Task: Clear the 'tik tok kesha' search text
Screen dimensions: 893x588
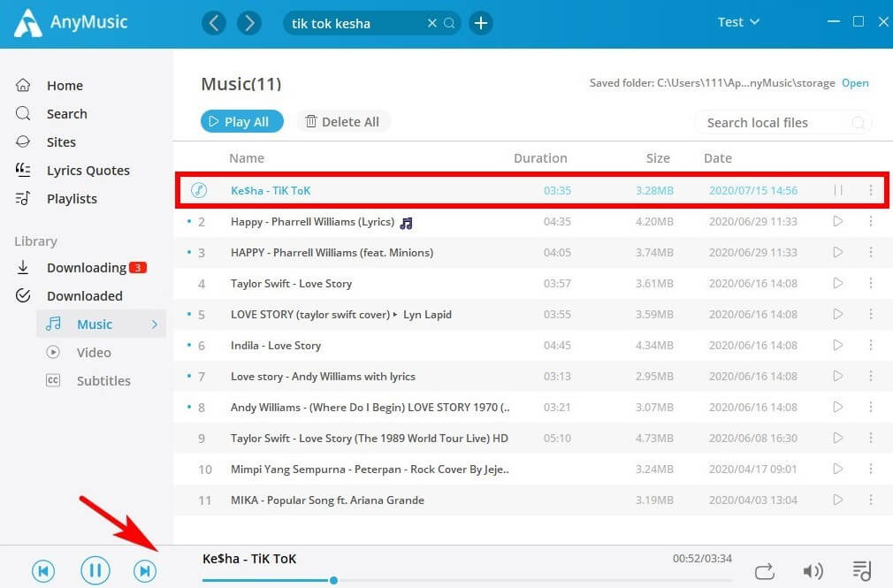Action: tap(432, 23)
